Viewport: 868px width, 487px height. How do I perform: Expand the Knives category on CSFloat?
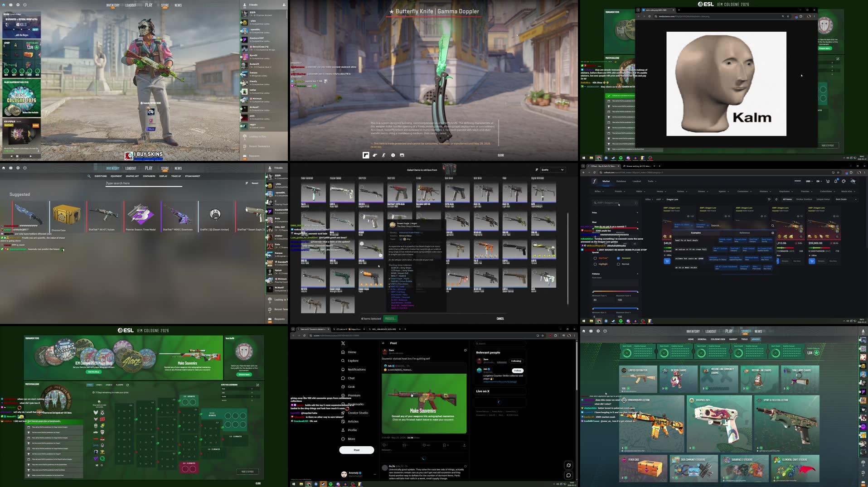coord(681,191)
